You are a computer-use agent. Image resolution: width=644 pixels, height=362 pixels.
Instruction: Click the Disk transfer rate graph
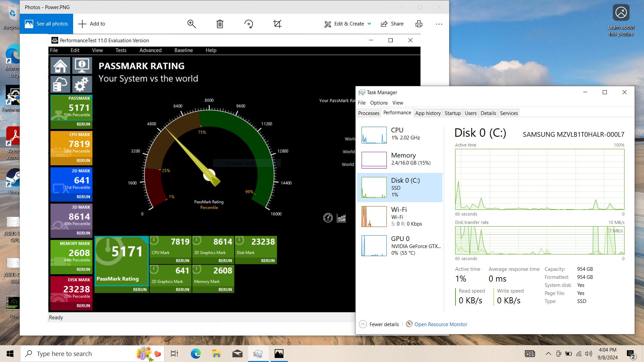[540, 240]
